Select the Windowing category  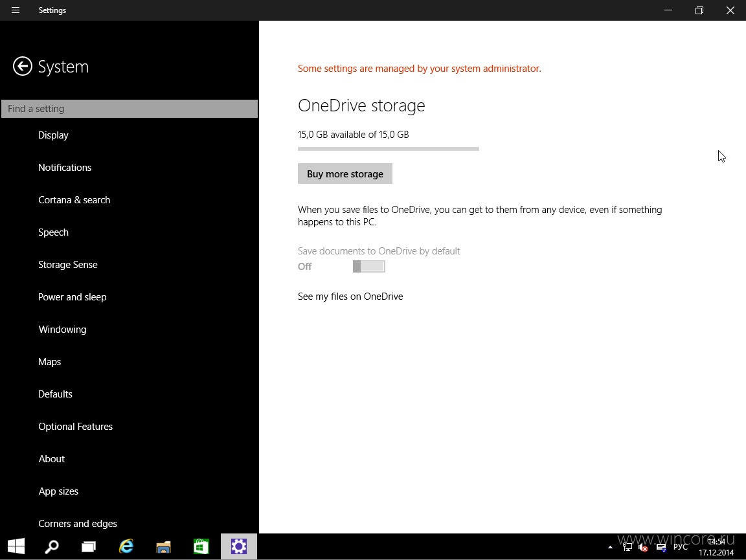tap(62, 330)
